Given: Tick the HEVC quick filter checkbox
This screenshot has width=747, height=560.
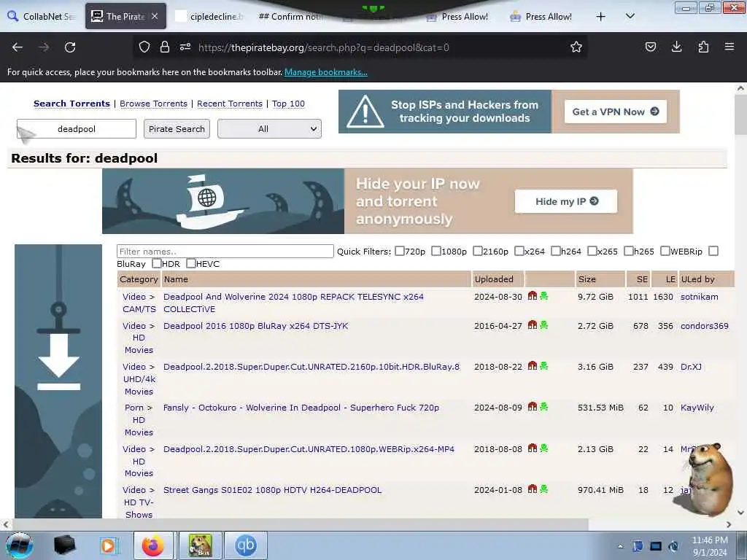Looking at the screenshot, I should tap(190, 263).
